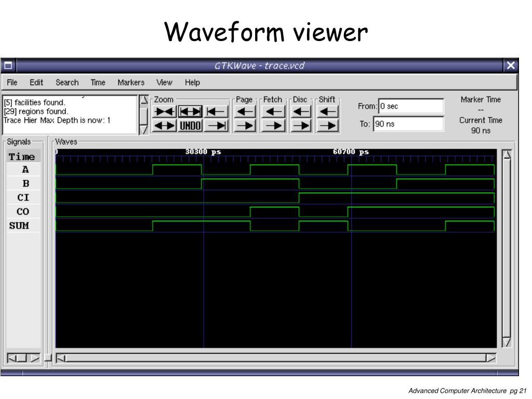
Task: Click the waves vertical scrollbar track
Action: (507, 248)
